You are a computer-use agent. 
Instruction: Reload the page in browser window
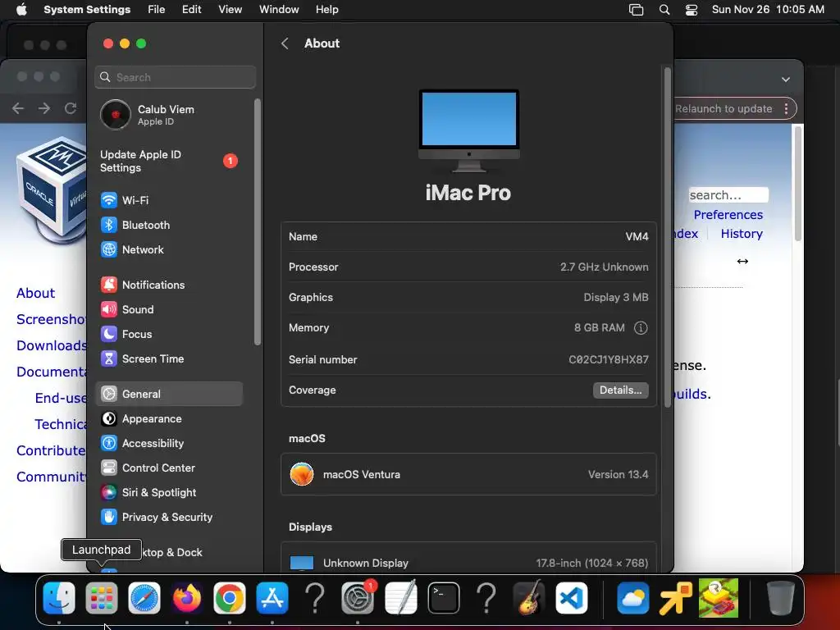coord(71,109)
